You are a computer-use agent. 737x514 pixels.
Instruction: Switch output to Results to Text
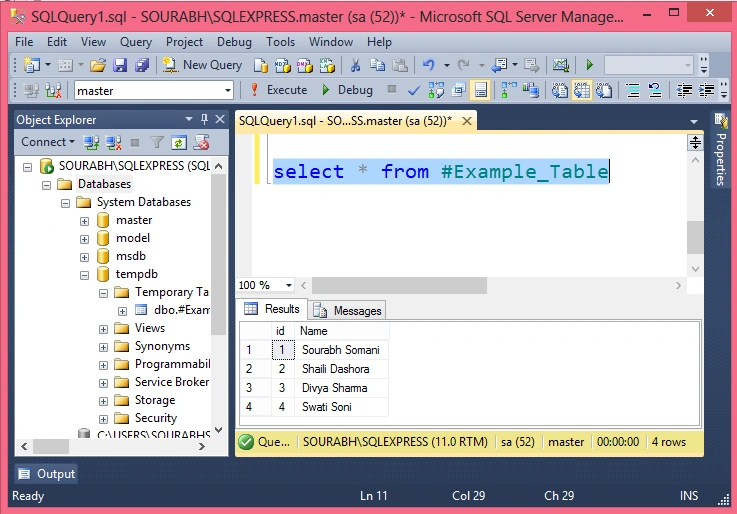(x=559, y=90)
